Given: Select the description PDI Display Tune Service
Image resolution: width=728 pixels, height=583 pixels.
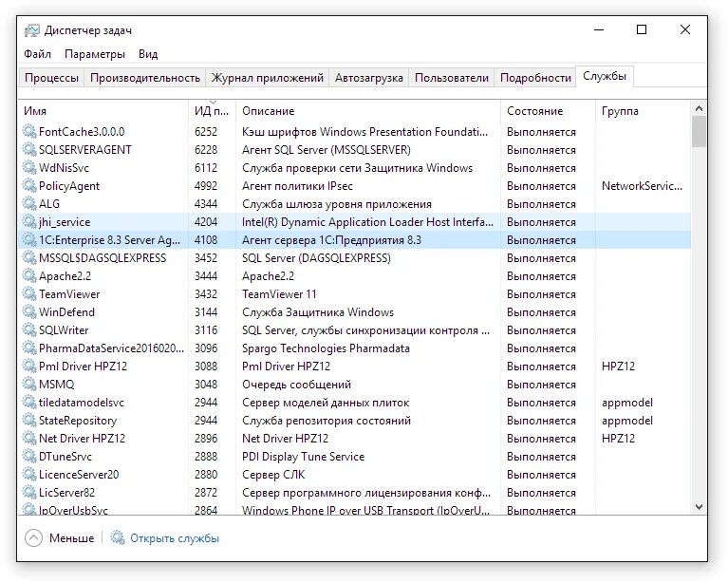Looking at the screenshot, I should tap(303, 457).
